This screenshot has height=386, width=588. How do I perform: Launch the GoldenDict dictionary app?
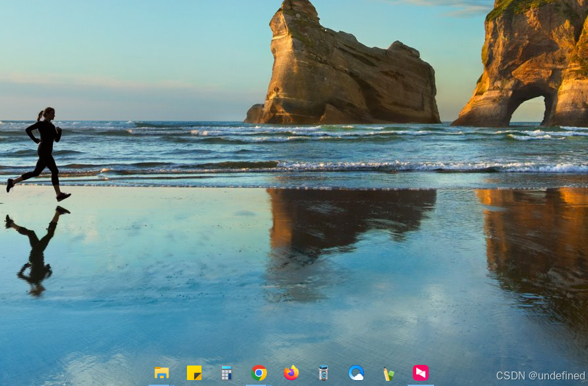[x=324, y=373]
